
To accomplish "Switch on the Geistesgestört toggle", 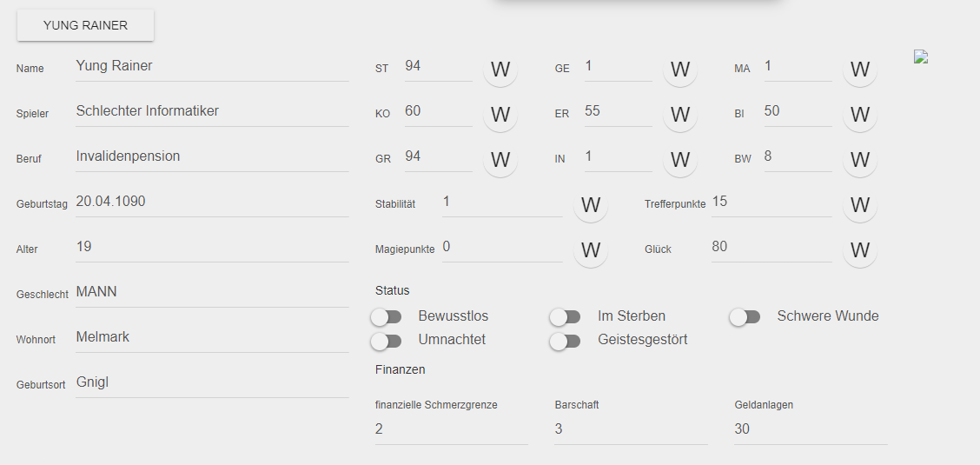I will tap(566, 341).
